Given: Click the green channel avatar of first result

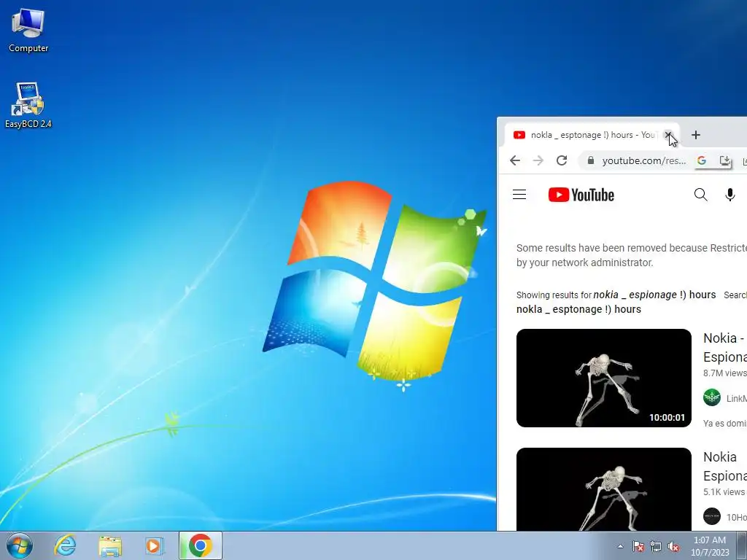Looking at the screenshot, I should 712,397.
